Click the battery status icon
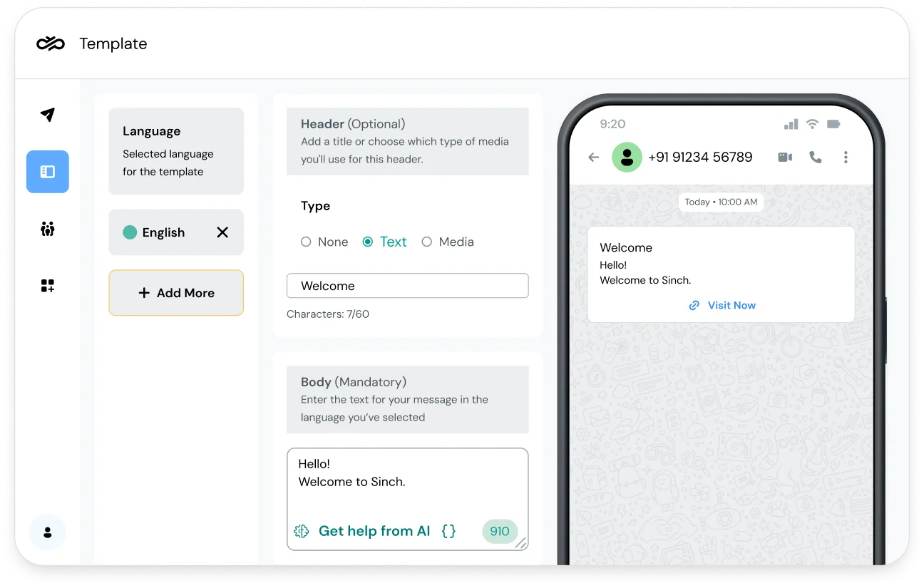The image size is (924, 588). (x=833, y=124)
